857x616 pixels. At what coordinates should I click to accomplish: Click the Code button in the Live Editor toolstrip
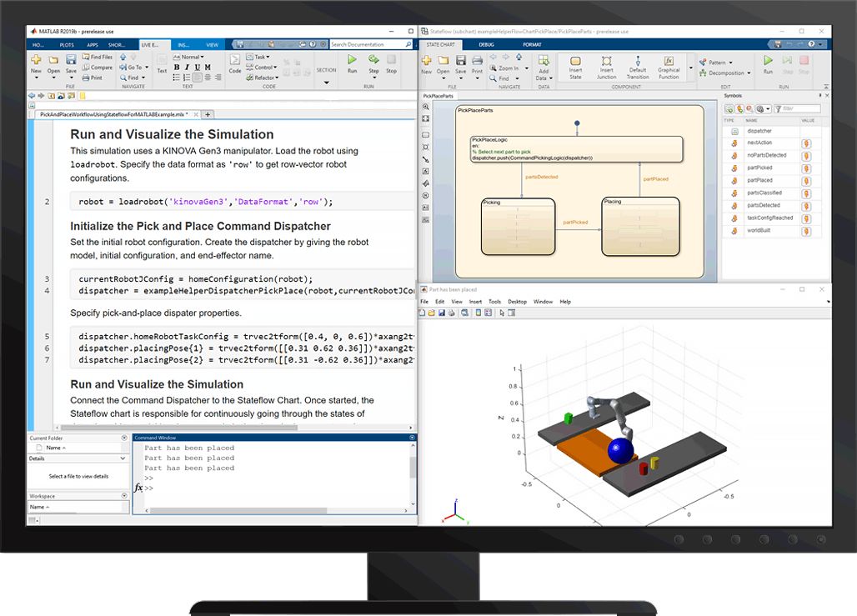(x=235, y=63)
